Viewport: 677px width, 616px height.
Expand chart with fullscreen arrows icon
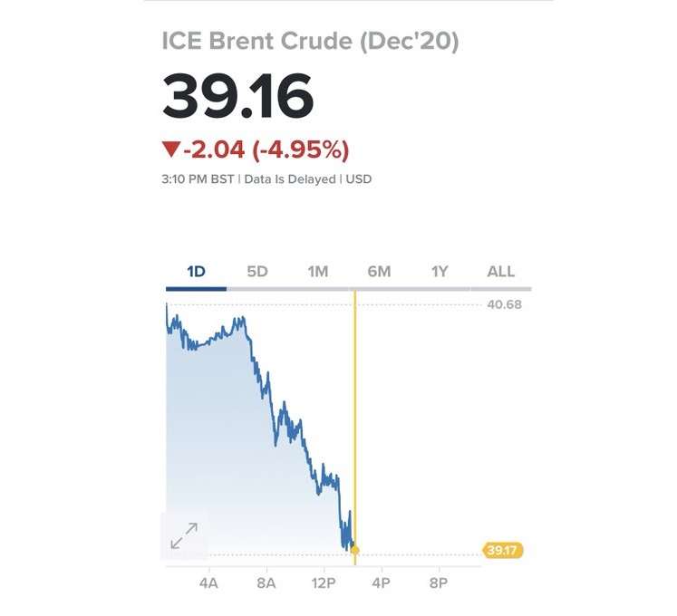[184, 535]
